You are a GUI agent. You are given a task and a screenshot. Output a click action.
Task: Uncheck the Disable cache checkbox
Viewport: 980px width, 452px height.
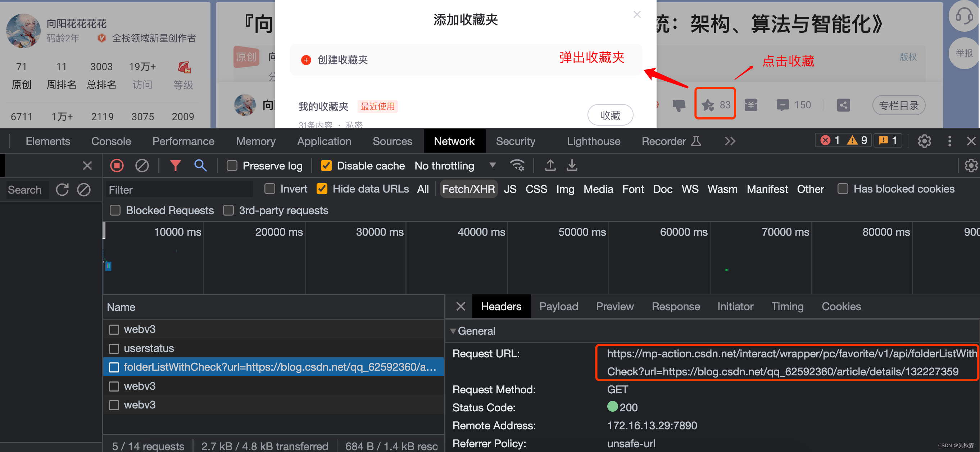click(x=326, y=166)
